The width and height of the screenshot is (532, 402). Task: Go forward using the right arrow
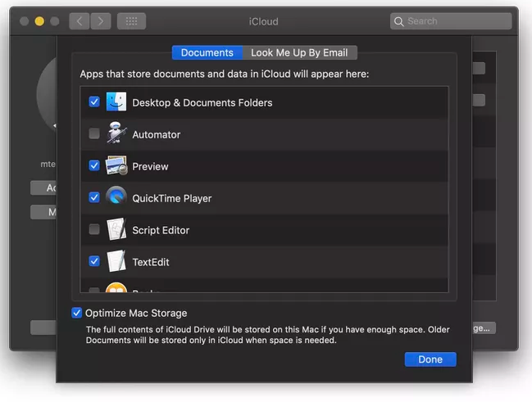click(x=101, y=21)
